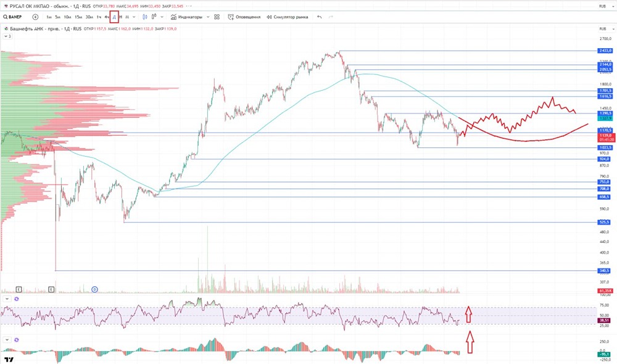Collapse the MACD pane legend chevron
The height and width of the screenshot is (364, 617).
(7, 339)
